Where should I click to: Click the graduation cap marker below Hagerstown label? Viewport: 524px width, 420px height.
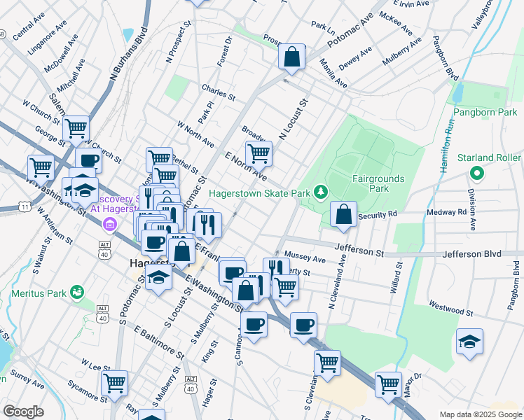(x=159, y=278)
